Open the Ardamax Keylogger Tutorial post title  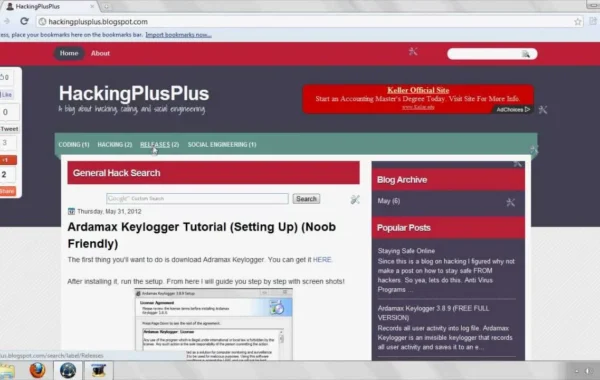tap(202, 235)
